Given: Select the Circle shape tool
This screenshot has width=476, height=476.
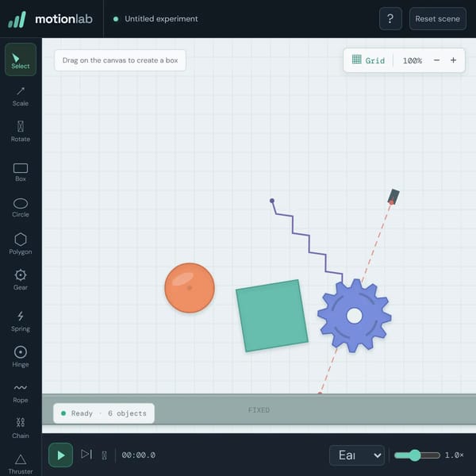Looking at the screenshot, I should pos(21,208).
